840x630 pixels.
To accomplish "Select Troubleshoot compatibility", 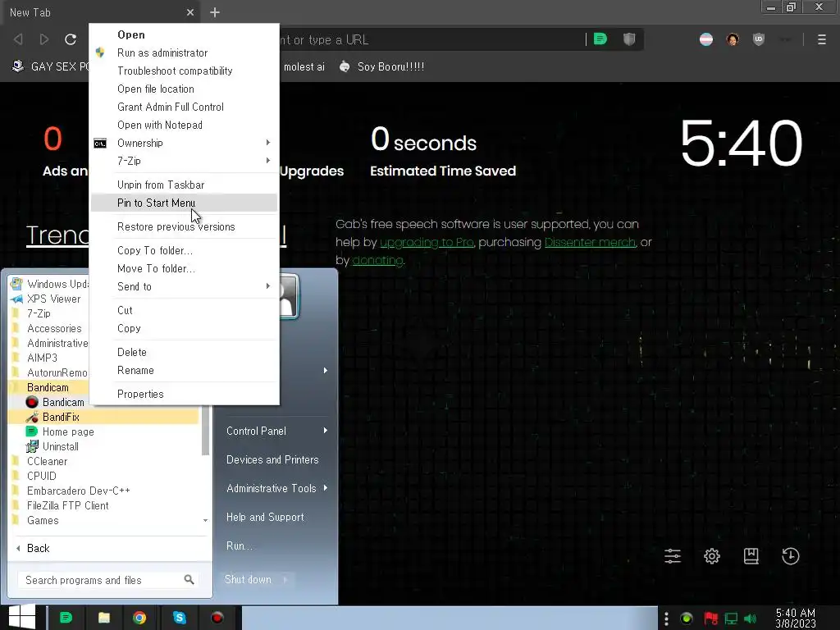I will 185,71.
